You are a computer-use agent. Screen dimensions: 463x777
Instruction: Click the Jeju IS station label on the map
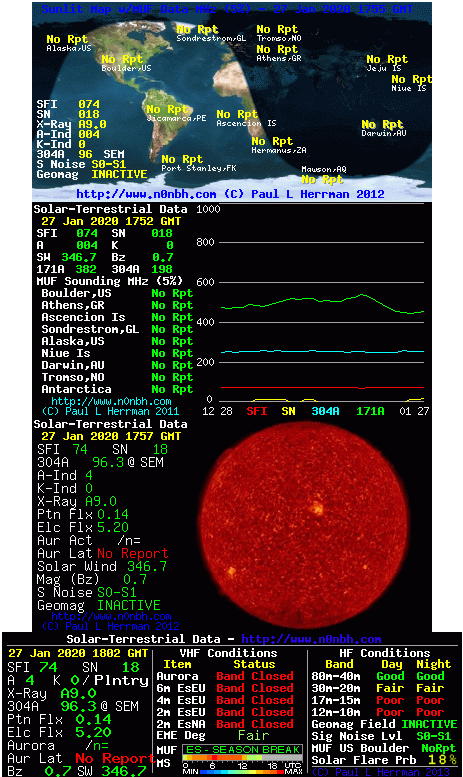[x=384, y=68]
